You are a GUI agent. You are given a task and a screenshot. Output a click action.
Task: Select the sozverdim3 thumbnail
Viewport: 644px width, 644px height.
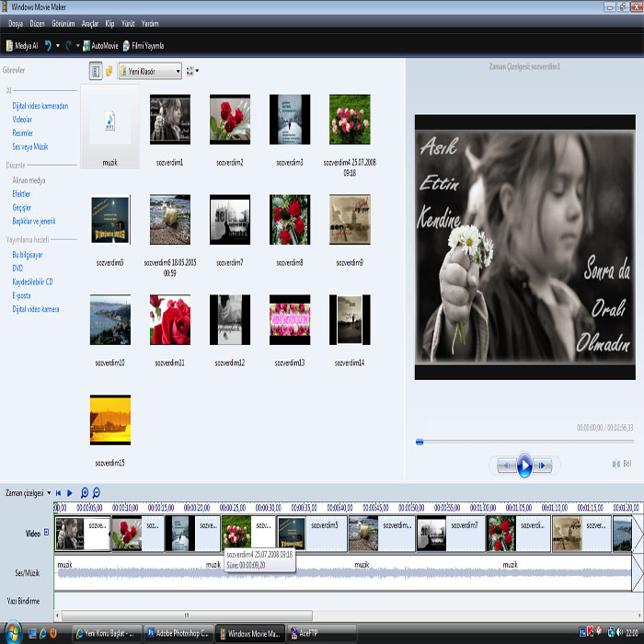(x=290, y=120)
